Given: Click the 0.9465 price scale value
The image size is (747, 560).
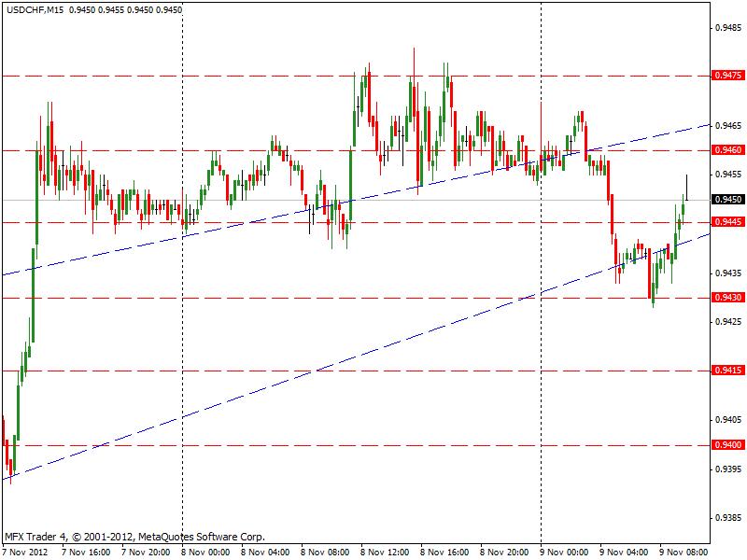Looking at the screenshot, I should 728,126.
